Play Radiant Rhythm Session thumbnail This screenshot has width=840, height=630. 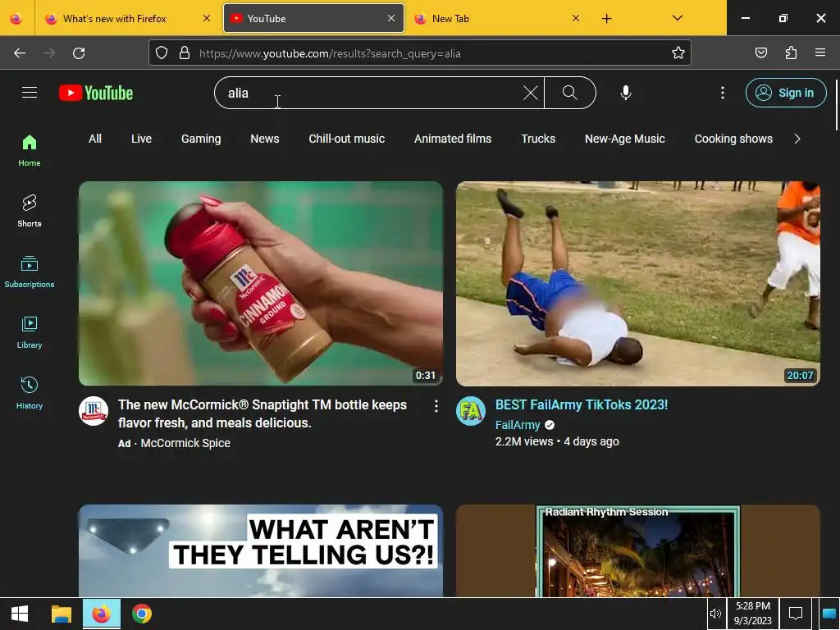click(x=638, y=550)
